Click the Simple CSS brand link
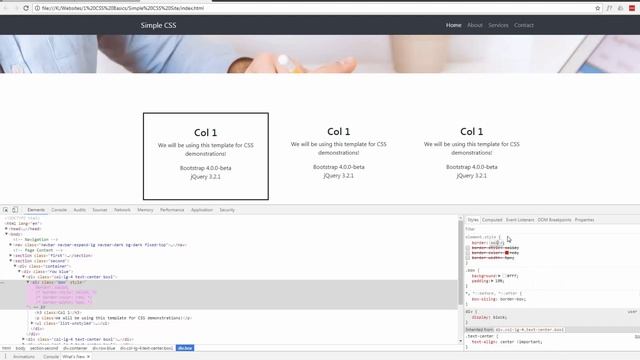 point(158,25)
